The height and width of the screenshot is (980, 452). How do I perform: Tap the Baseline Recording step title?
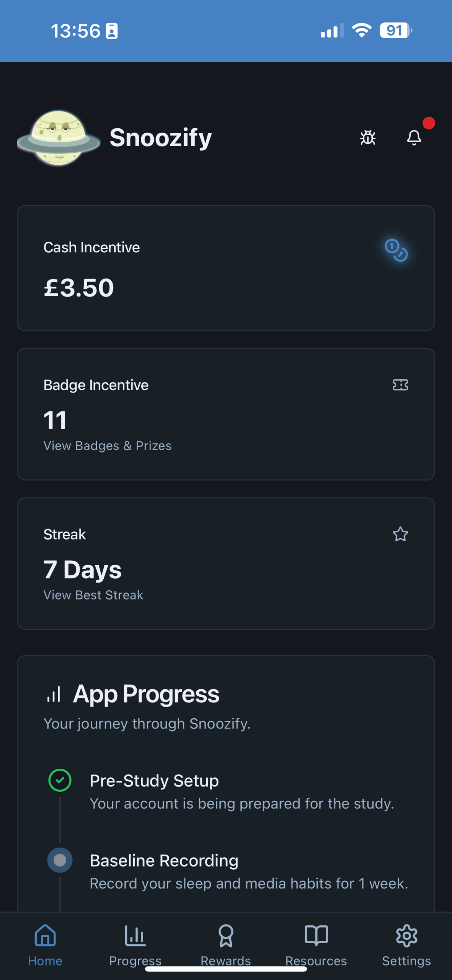[164, 861]
